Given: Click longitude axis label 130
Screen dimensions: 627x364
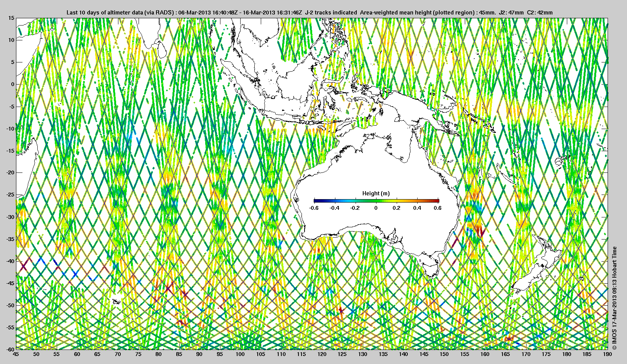Looking at the screenshot, I should [x=363, y=354].
